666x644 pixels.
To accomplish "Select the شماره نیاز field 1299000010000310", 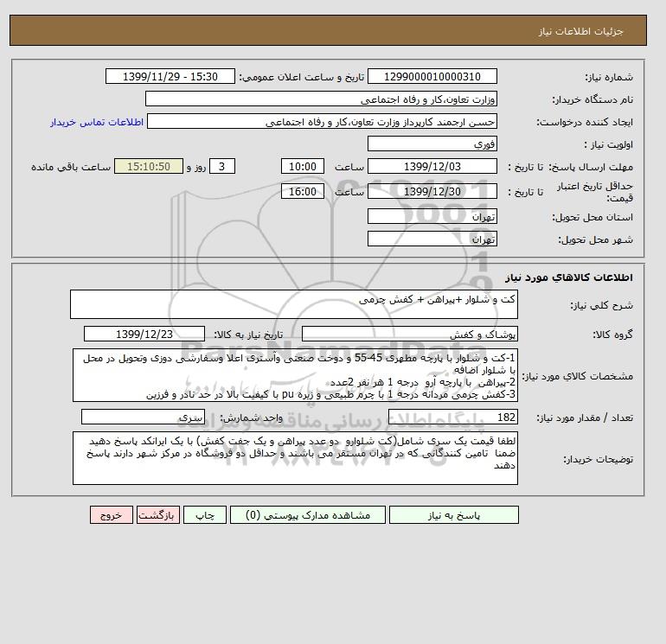I will pos(432,76).
